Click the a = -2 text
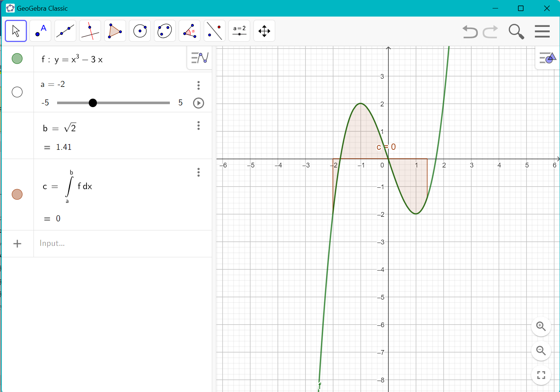This screenshot has width=560, height=392. (x=53, y=84)
